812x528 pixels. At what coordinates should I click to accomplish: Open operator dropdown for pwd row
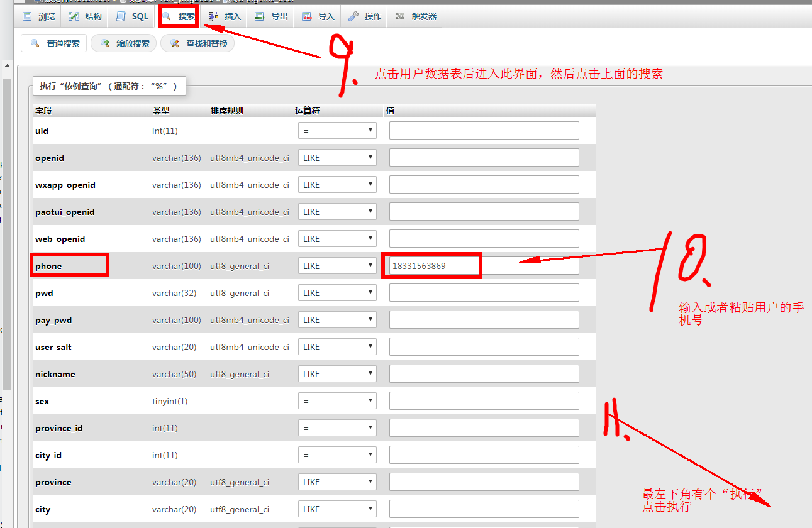[x=337, y=293]
